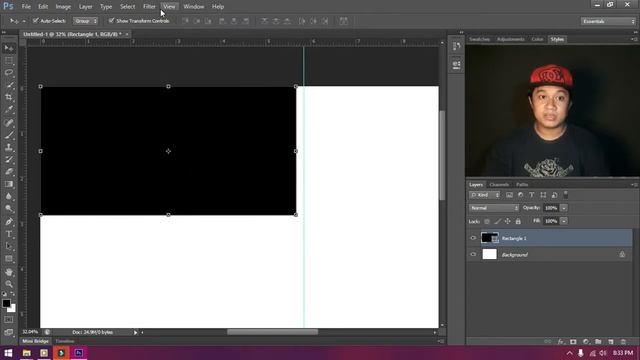Select the Magic Wand tool

pyautogui.click(x=9, y=85)
